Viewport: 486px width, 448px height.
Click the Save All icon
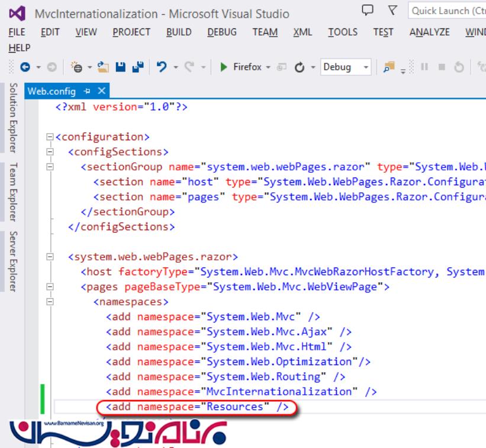134,67
